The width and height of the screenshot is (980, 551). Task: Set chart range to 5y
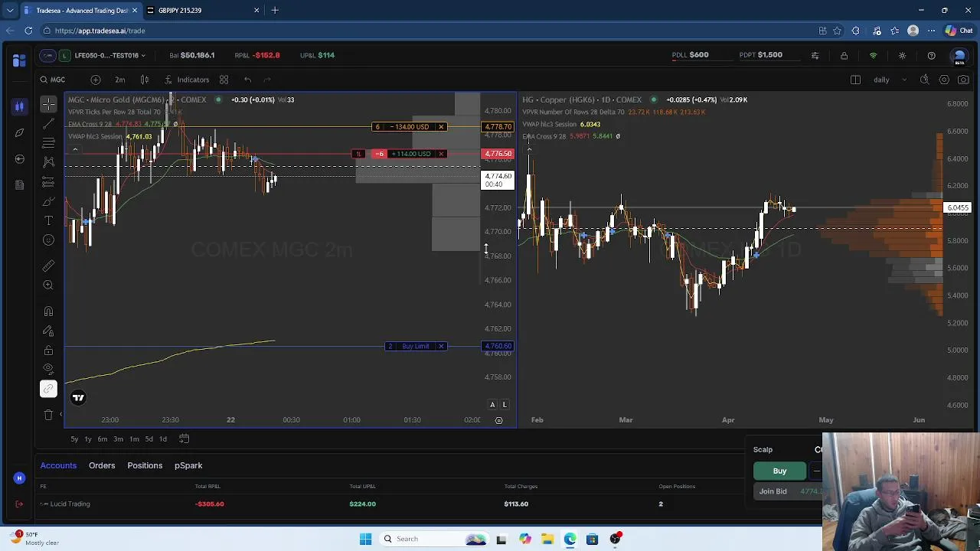coord(74,439)
